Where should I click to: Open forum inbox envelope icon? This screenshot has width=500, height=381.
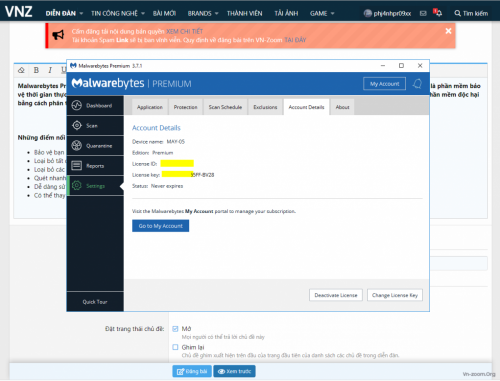(x=423, y=13)
